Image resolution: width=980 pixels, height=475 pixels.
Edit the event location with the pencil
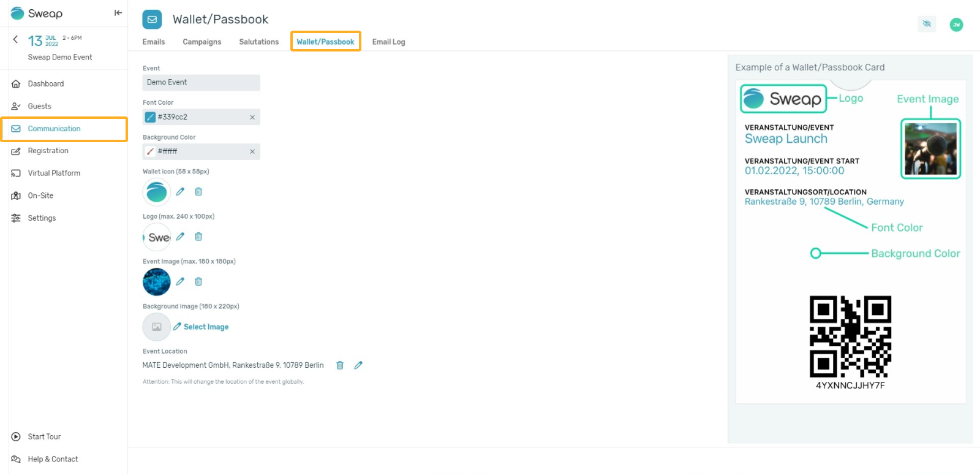tap(358, 365)
